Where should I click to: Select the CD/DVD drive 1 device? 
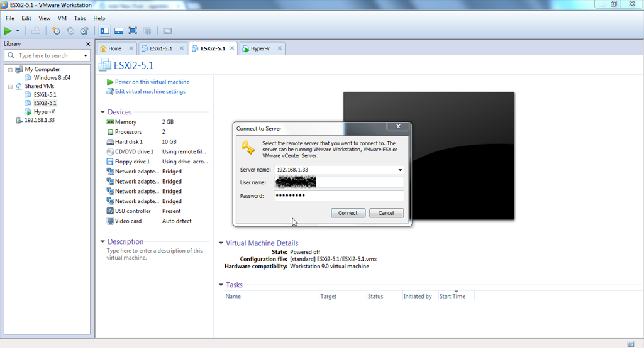(x=157, y=151)
